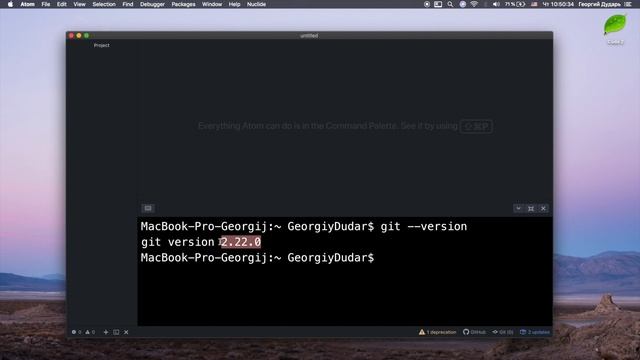Open Notification Center list icon
The width and height of the screenshot is (640, 360).
[628, 4]
